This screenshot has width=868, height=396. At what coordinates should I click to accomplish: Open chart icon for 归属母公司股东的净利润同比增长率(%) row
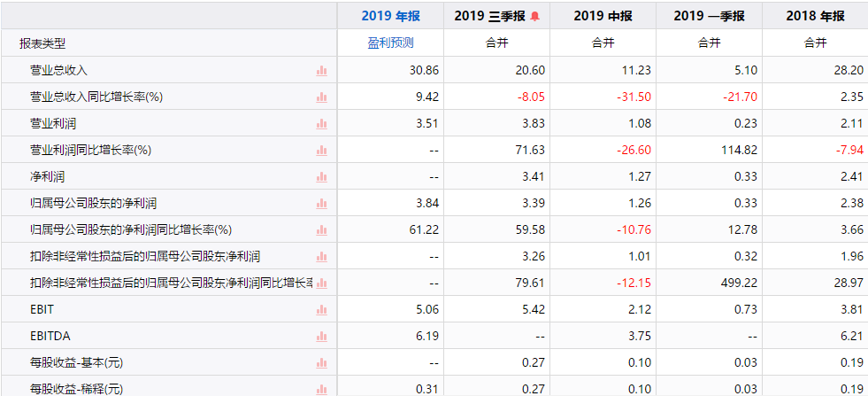point(321,230)
